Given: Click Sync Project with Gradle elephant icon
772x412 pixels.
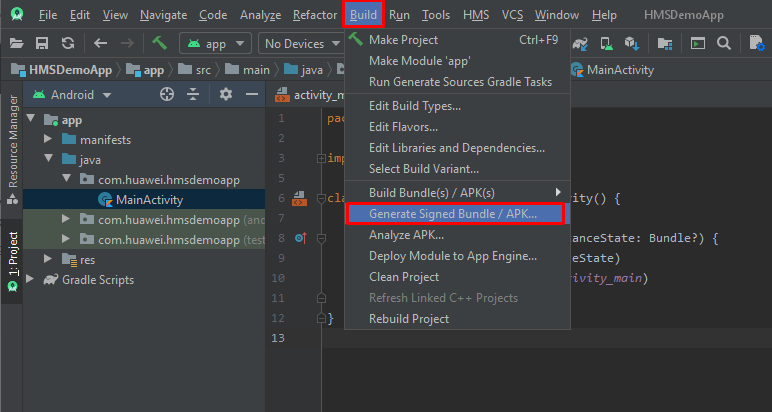Looking at the screenshot, I should pyautogui.click(x=580, y=43).
